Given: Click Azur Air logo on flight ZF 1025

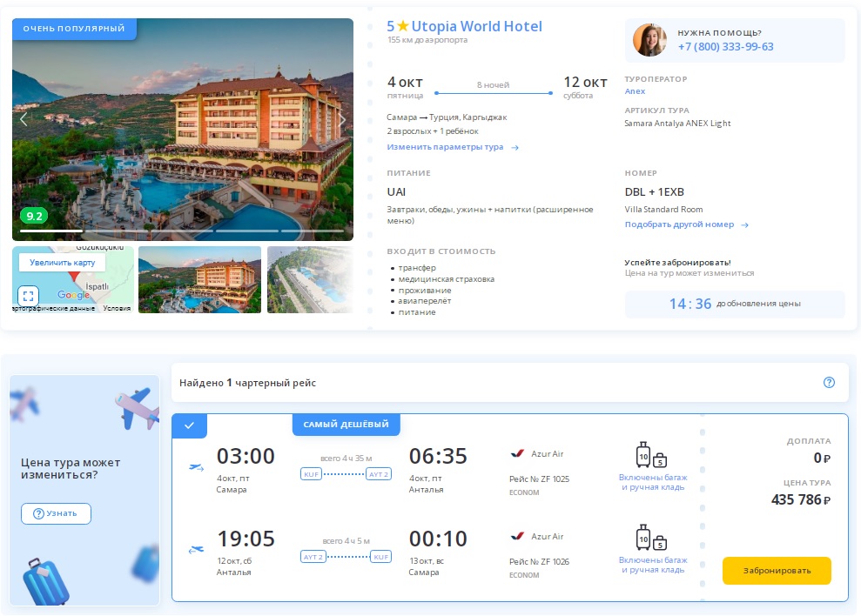Looking at the screenshot, I should [x=517, y=453].
